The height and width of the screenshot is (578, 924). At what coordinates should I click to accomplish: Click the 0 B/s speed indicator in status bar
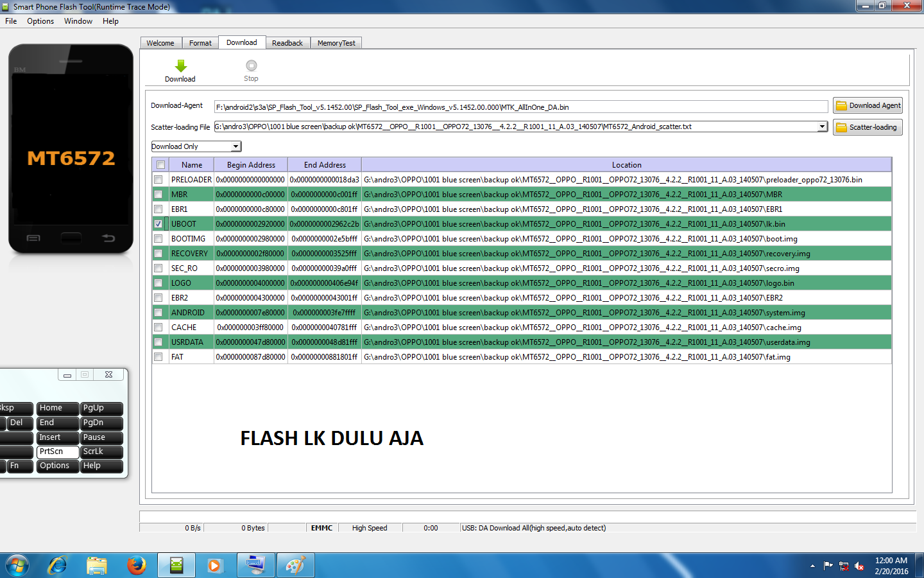(191, 528)
